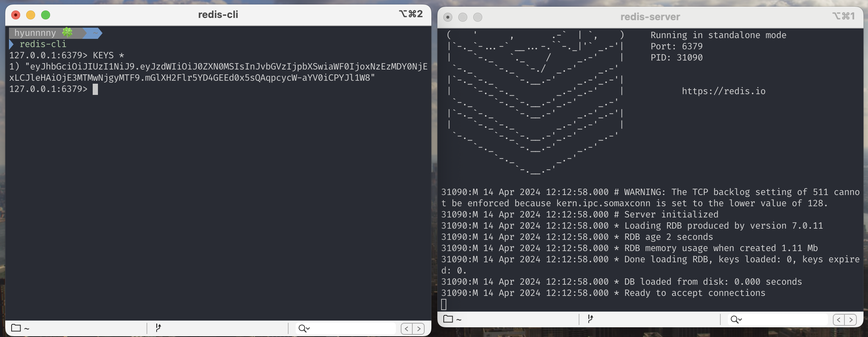Go to previous search result in redis-server window
The image size is (868, 337).
click(x=839, y=319)
